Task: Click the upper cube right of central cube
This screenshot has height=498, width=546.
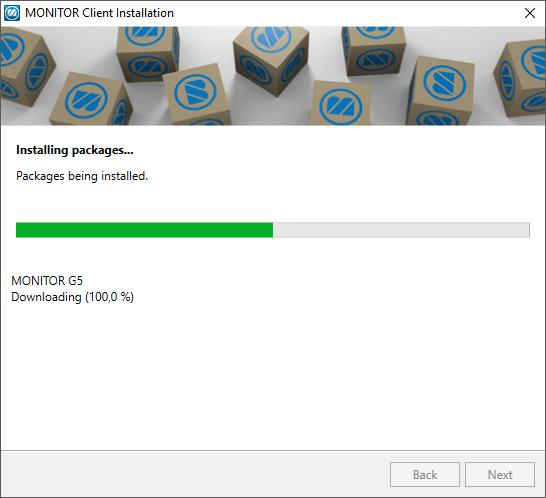Action: pyautogui.click(x=374, y=50)
